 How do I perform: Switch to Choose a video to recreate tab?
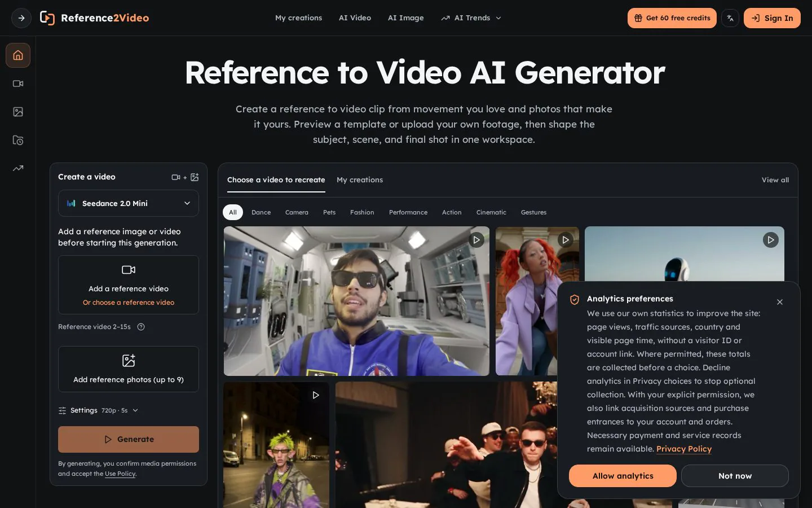coord(276,180)
